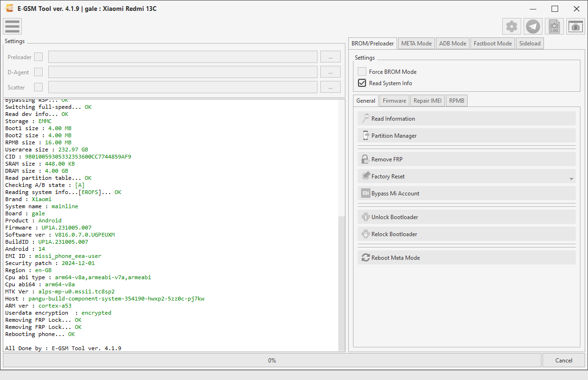588x380 pixels.
Task: Click the Region : en-GB line
Action: click(28, 270)
